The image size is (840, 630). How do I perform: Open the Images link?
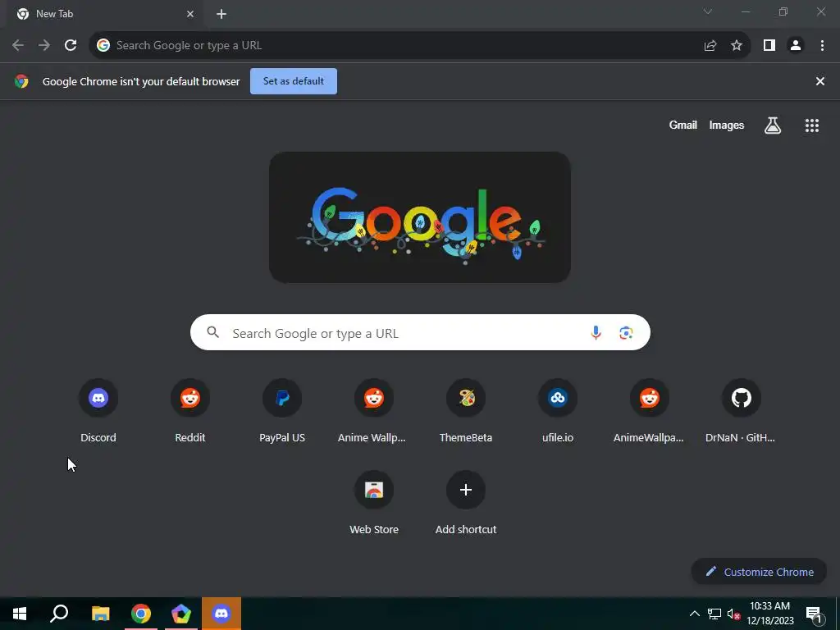pyautogui.click(x=727, y=126)
